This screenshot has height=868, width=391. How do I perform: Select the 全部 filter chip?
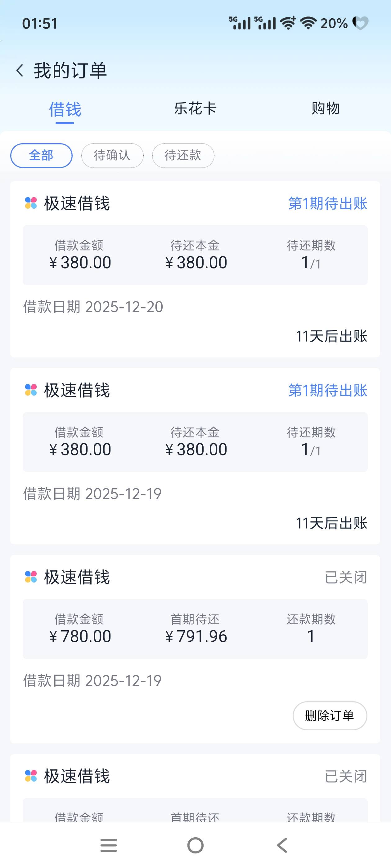tap(41, 155)
